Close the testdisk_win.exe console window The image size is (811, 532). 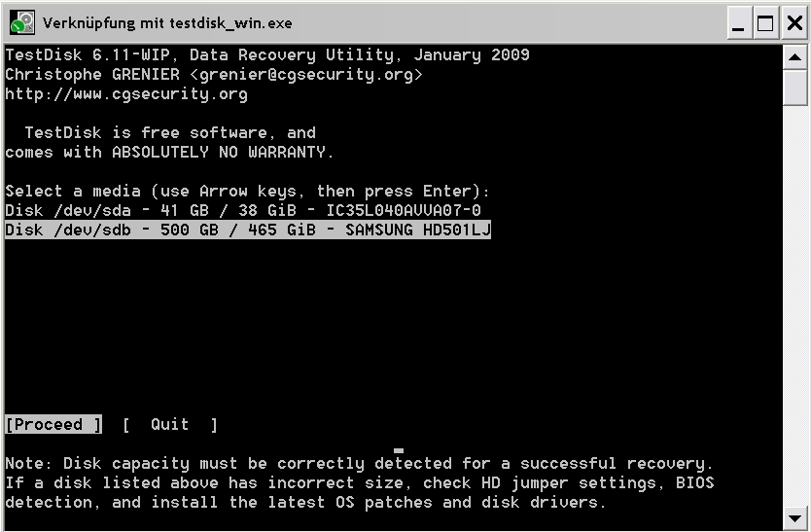coord(793,23)
